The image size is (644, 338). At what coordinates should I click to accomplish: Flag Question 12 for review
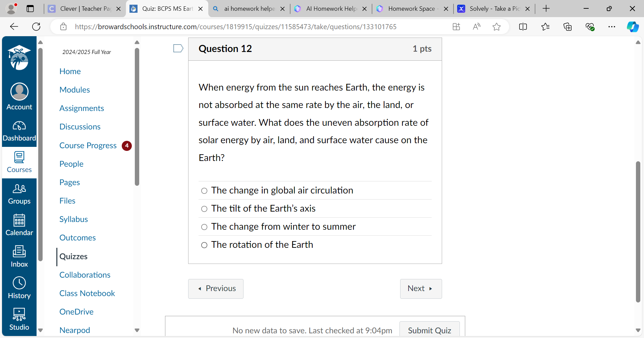(x=178, y=49)
